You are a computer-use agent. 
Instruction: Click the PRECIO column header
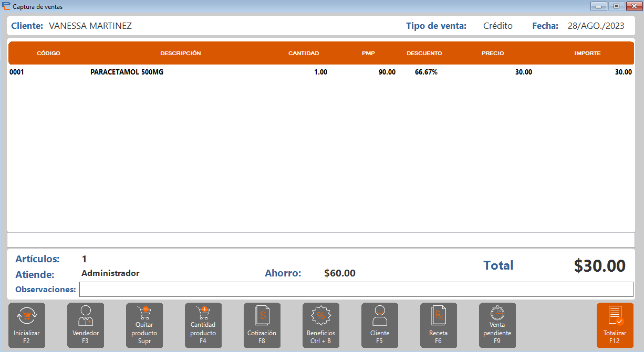click(x=493, y=54)
